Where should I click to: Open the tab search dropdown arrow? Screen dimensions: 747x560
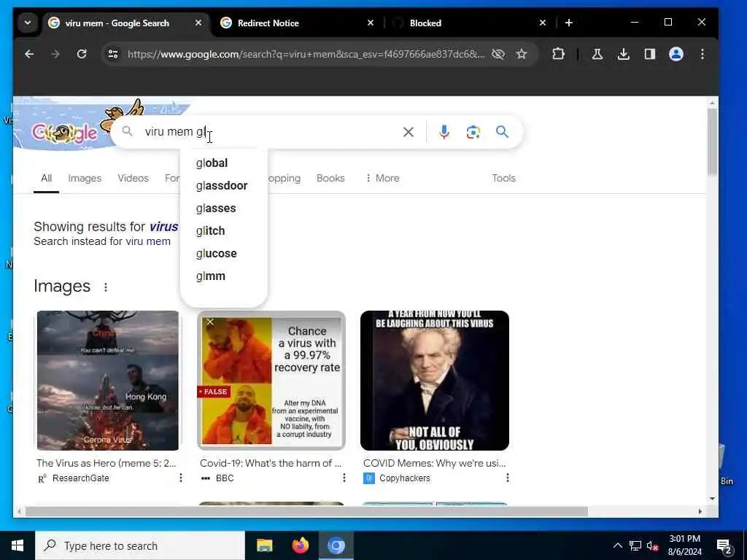pyautogui.click(x=28, y=23)
